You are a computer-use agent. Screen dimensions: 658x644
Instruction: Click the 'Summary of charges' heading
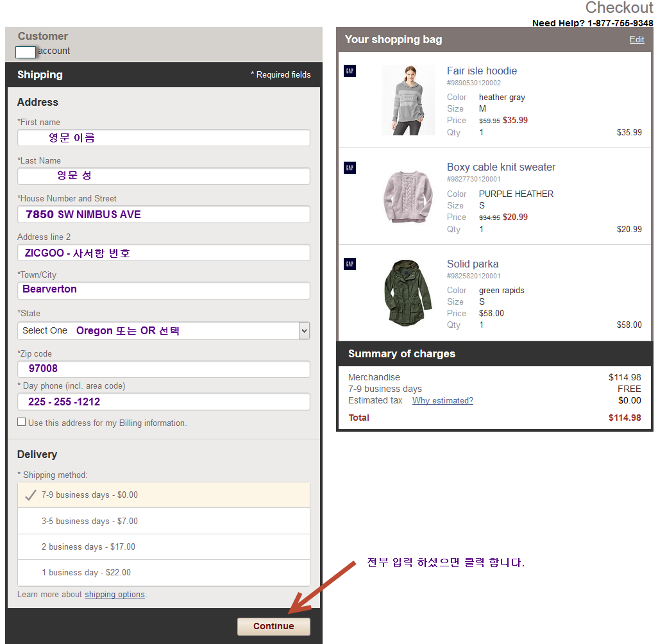point(401,354)
